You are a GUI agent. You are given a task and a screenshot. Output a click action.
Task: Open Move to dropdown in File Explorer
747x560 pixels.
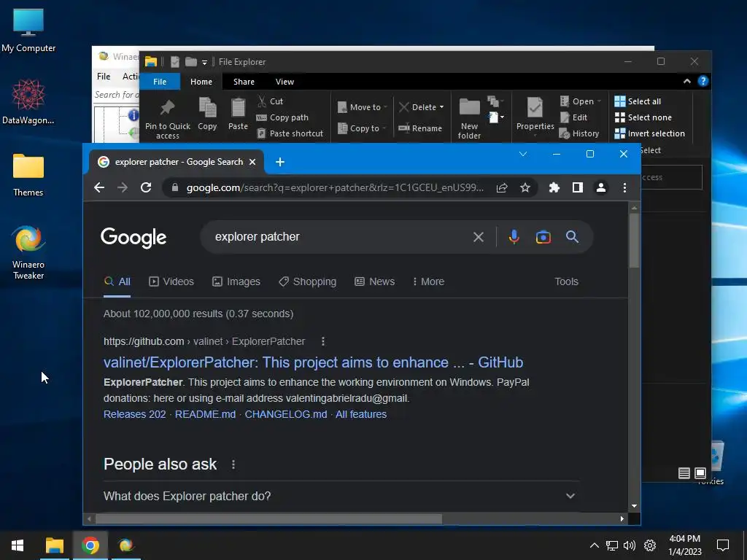point(362,107)
